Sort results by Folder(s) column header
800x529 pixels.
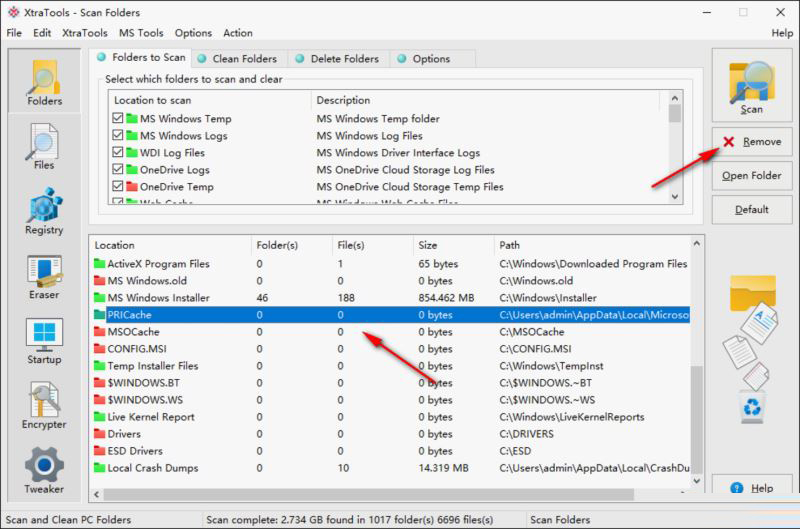click(277, 245)
